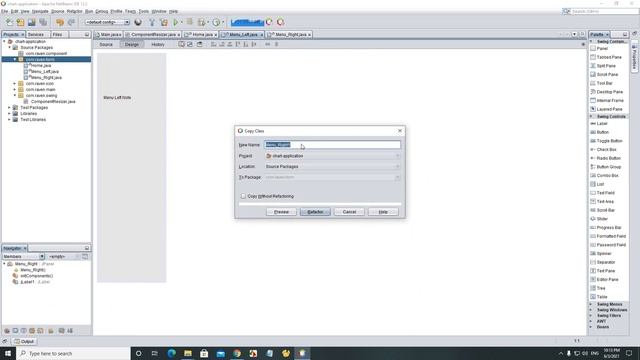This screenshot has width=640, height=360.
Task: Open File Explorer from the taskbar
Action: [188, 353]
